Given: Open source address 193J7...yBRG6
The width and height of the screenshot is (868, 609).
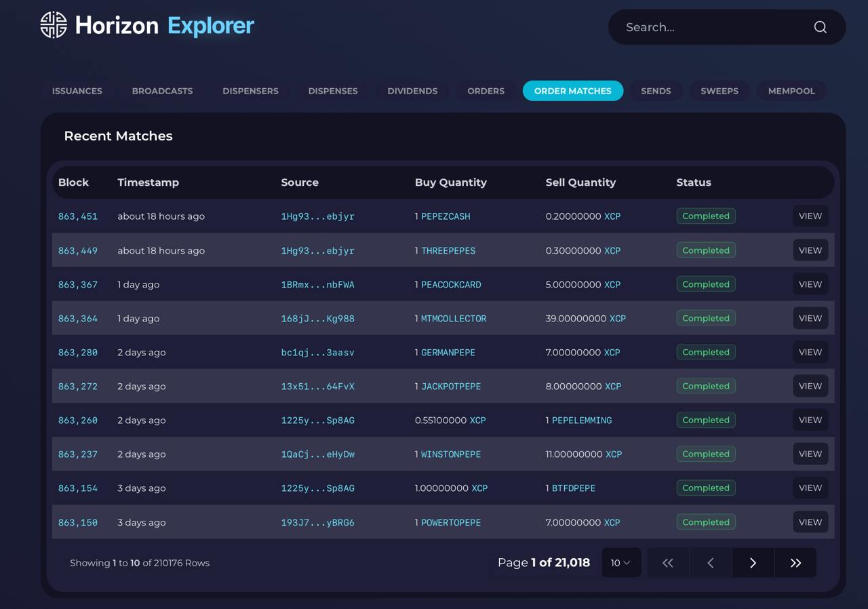Looking at the screenshot, I should [x=318, y=522].
